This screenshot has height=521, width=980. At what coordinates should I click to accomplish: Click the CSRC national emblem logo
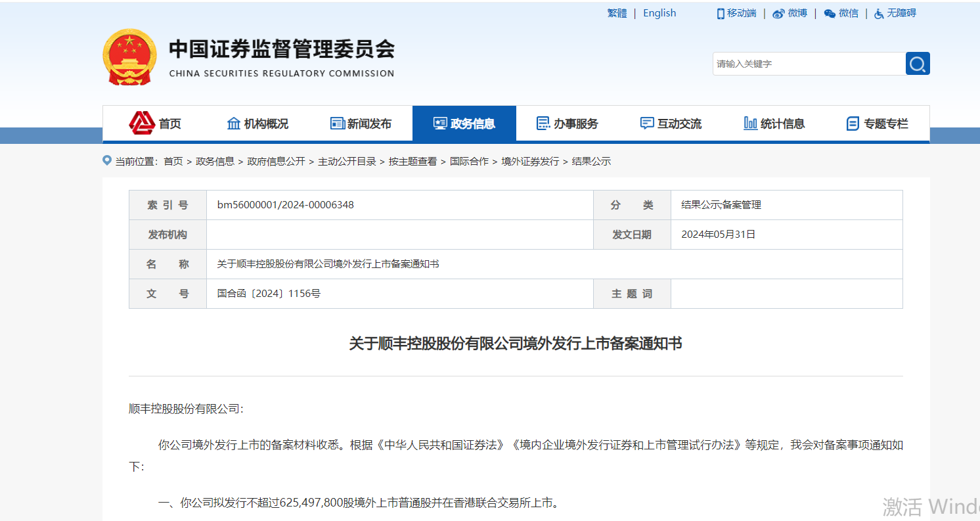point(129,57)
